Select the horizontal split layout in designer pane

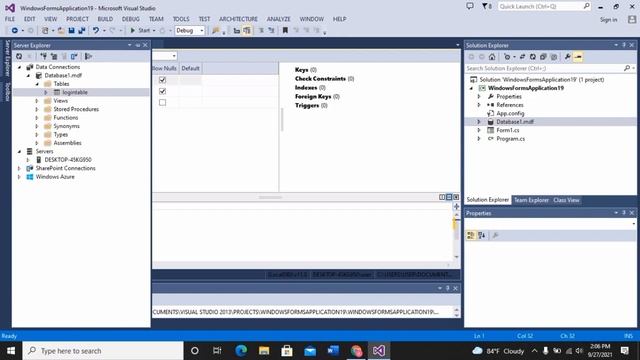449,197
